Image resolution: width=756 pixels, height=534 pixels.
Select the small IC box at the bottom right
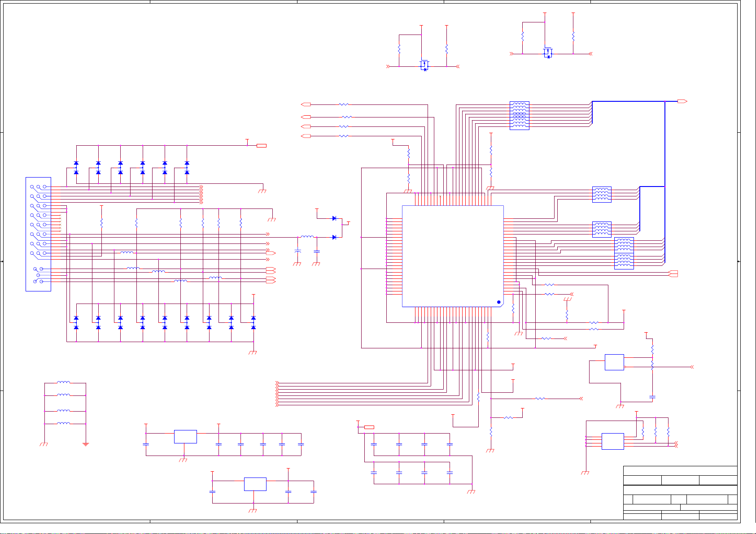pyautogui.click(x=612, y=441)
